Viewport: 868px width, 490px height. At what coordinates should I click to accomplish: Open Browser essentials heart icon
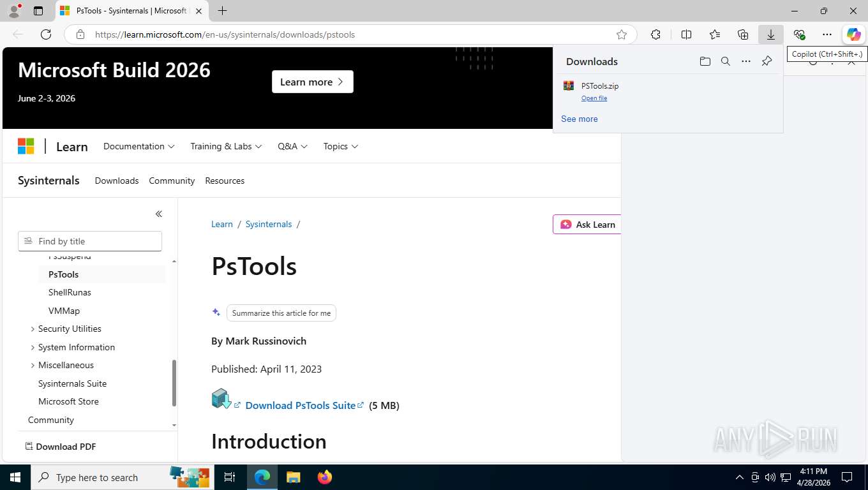click(799, 34)
